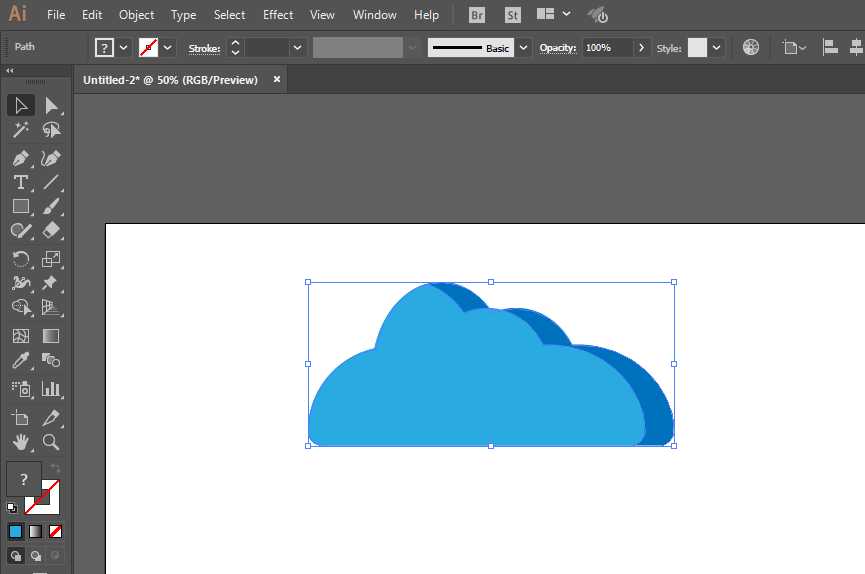
Task: Click the Style swatch box
Action: coord(697,47)
